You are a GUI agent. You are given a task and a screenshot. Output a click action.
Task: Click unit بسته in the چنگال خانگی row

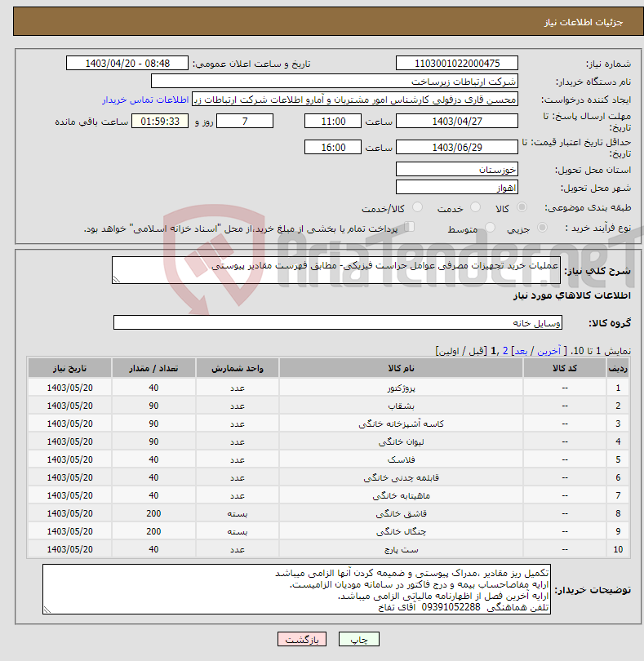click(237, 531)
